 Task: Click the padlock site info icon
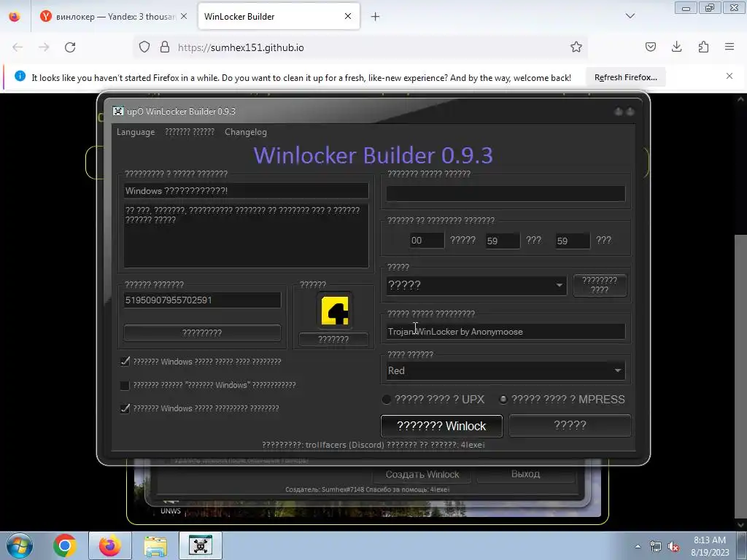pyautogui.click(x=165, y=47)
